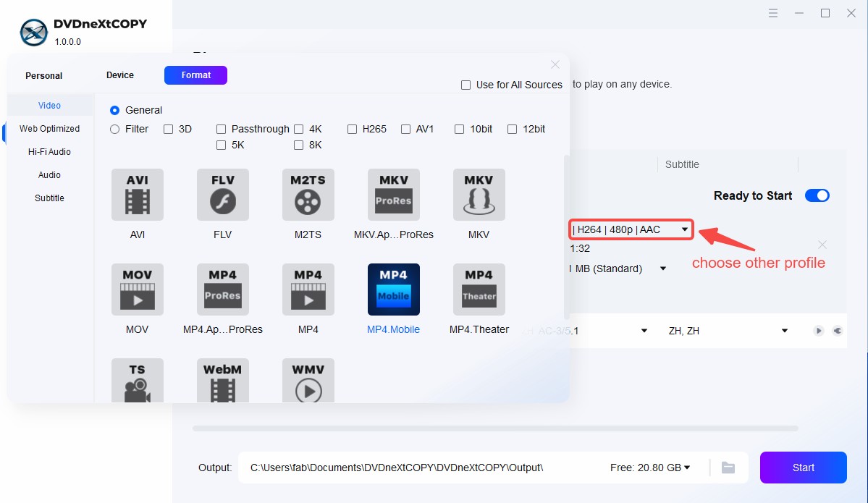868x503 pixels.
Task: Click the Subtitle column header
Action: [682, 164]
